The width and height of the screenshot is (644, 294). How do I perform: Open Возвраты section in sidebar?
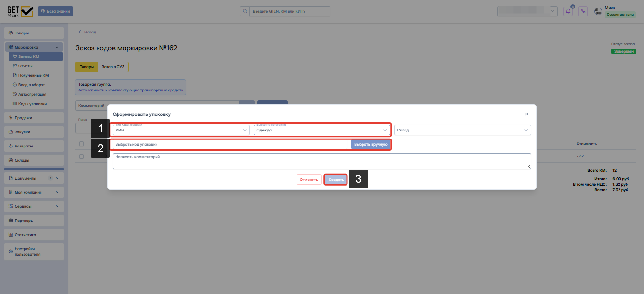click(34, 146)
